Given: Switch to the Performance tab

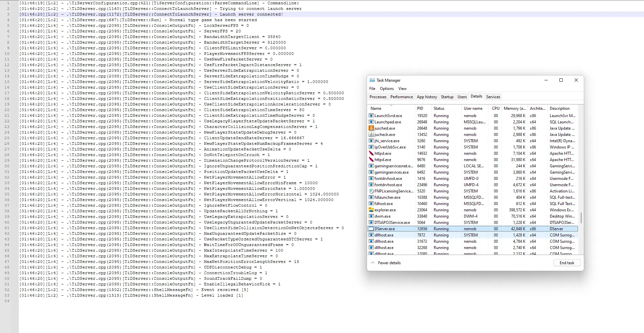Looking at the screenshot, I should point(402,97).
